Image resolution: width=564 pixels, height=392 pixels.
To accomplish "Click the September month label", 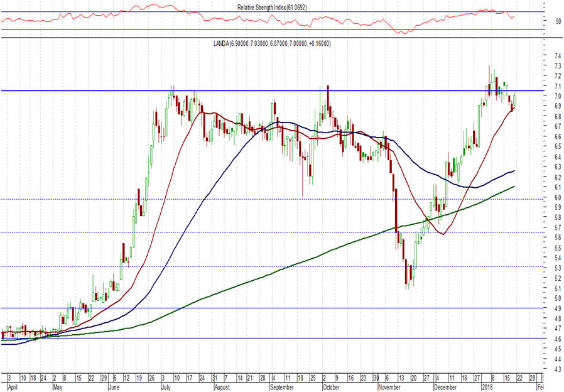I will click(282, 388).
